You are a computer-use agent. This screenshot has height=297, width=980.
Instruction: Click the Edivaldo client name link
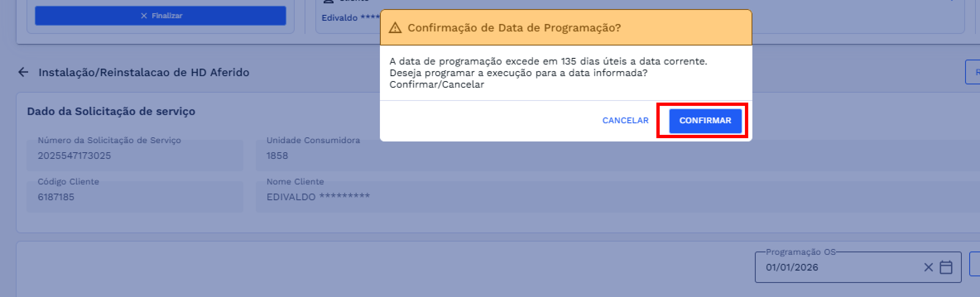tap(339, 18)
